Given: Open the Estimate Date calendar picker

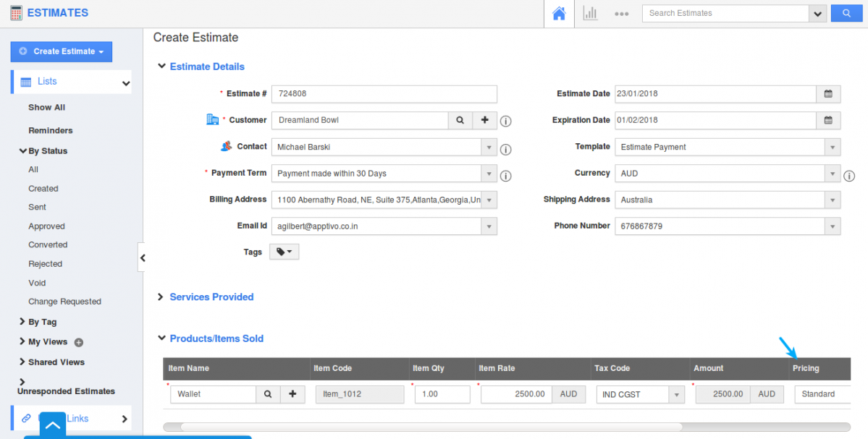Looking at the screenshot, I should (828, 94).
